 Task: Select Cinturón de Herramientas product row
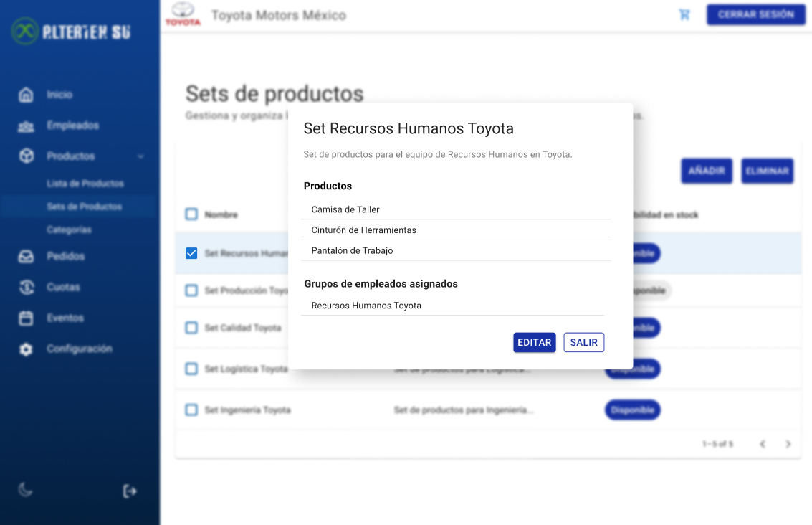(457, 230)
